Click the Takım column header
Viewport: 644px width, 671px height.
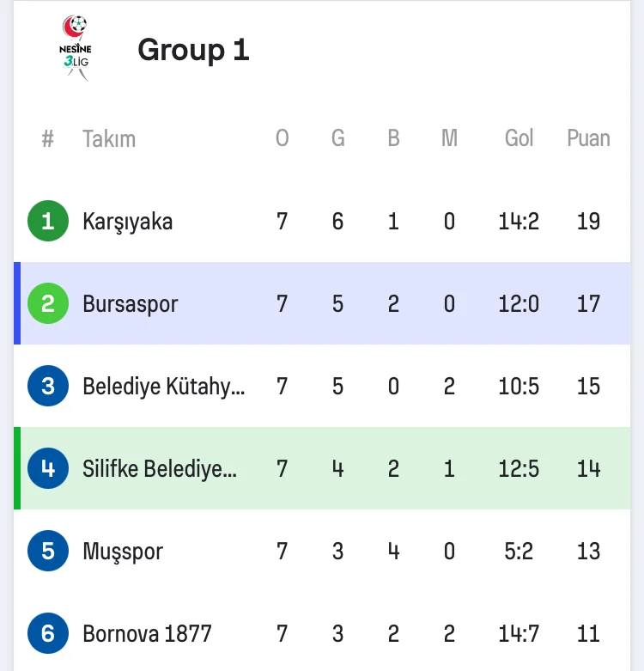[109, 139]
